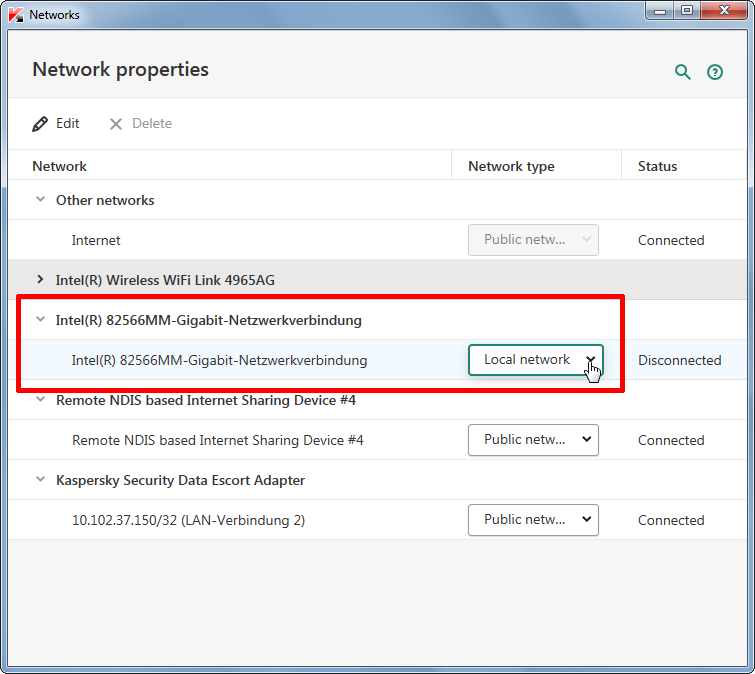Click the Delete X icon
The width and height of the screenshot is (755, 674).
116,124
